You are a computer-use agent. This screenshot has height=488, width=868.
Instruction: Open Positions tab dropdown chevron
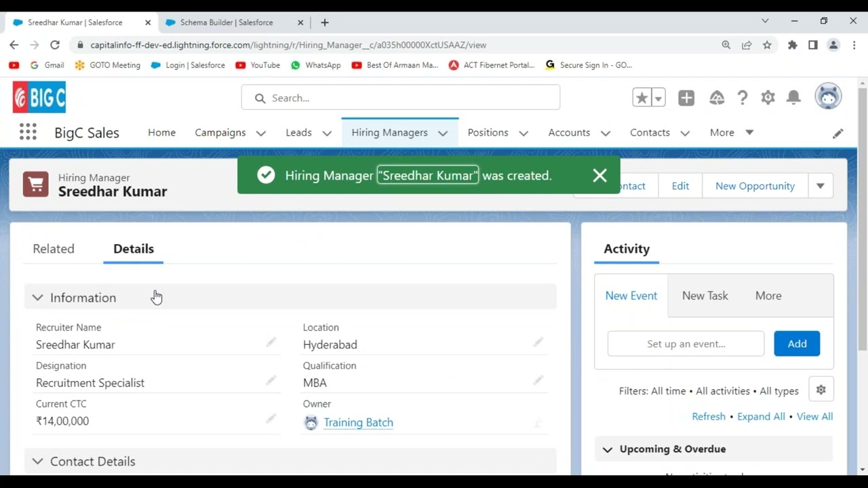[524, 133]
